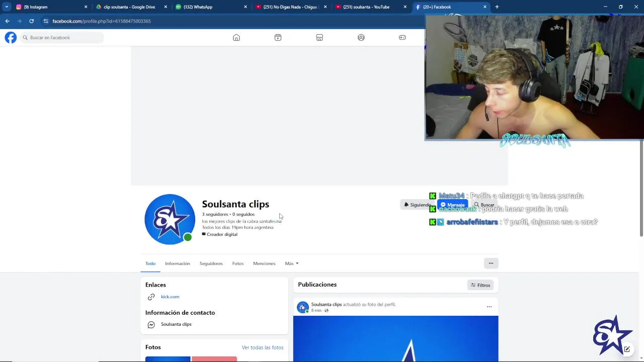Select the facebook.com address bar
Viewport: 644px width, 362px height.
pos(102,21)
